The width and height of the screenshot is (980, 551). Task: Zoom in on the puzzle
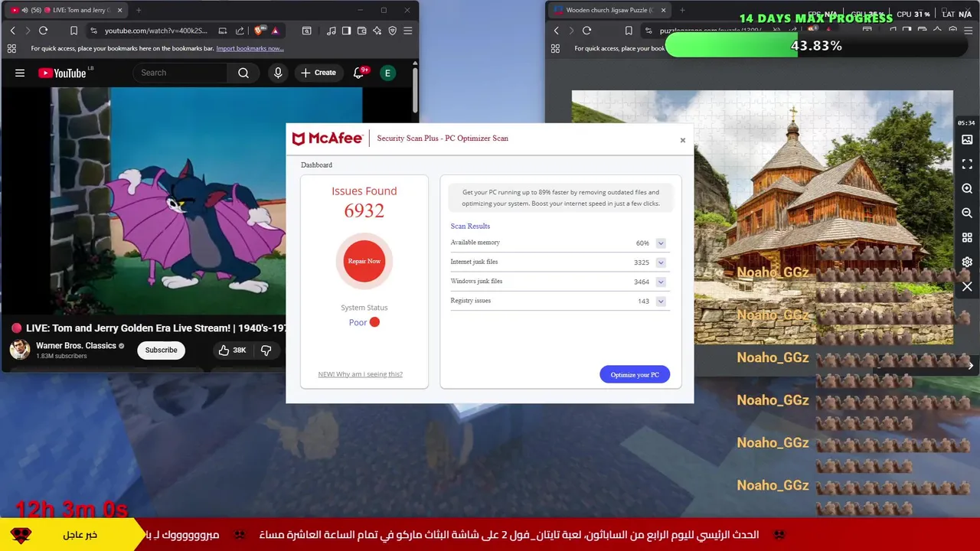[967, 189]
